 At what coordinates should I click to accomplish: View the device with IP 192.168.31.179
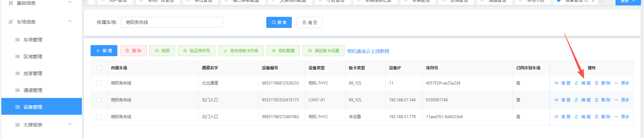coord(562,117)
